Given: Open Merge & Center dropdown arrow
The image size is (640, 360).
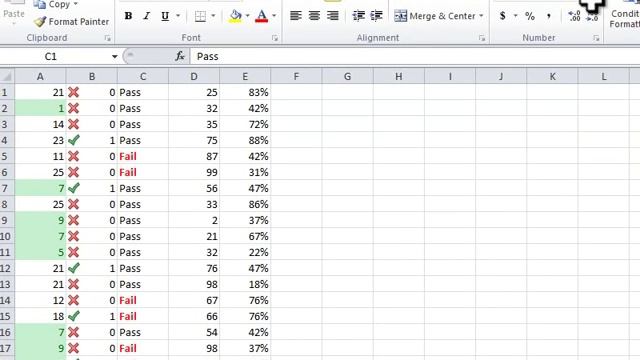Looking at the screenshot, I should [x=481, y=16].
